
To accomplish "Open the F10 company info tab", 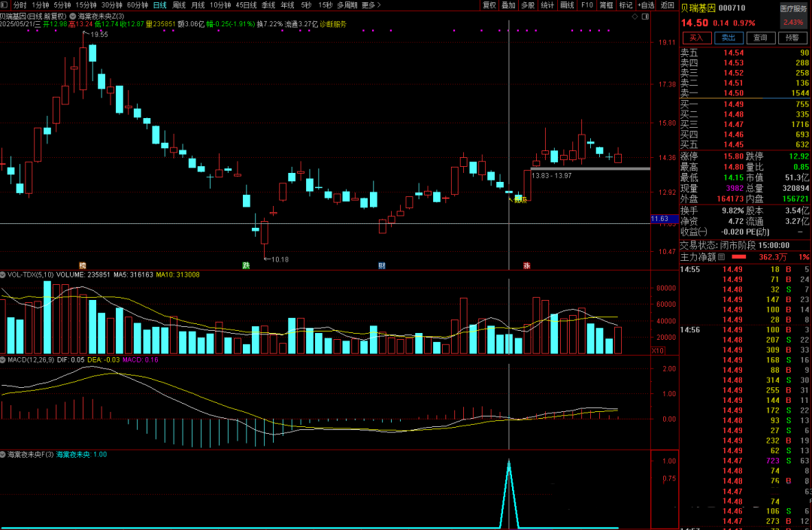I will click(x=586, y=5).
